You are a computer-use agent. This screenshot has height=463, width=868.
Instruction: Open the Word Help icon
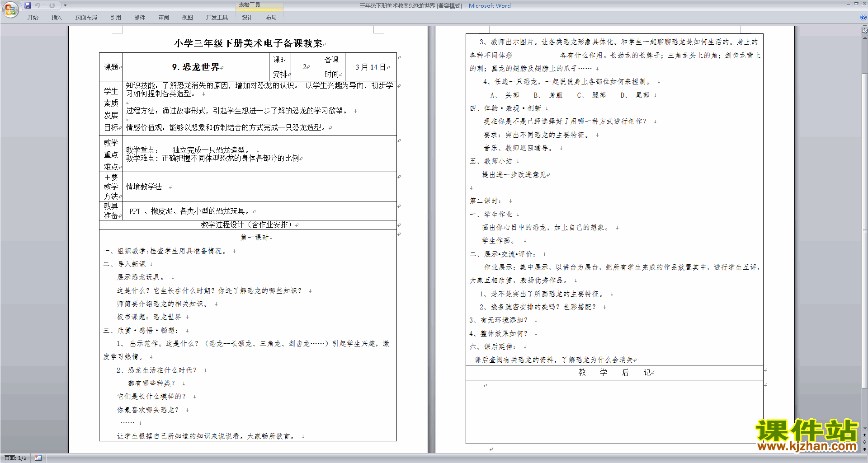pos(863,17)
